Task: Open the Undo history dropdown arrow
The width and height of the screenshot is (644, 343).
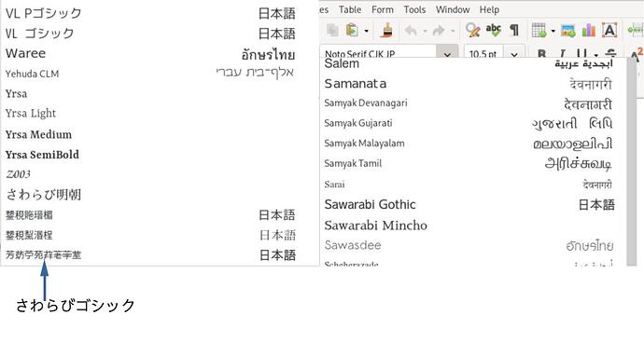Action: (x=425, y=31)
